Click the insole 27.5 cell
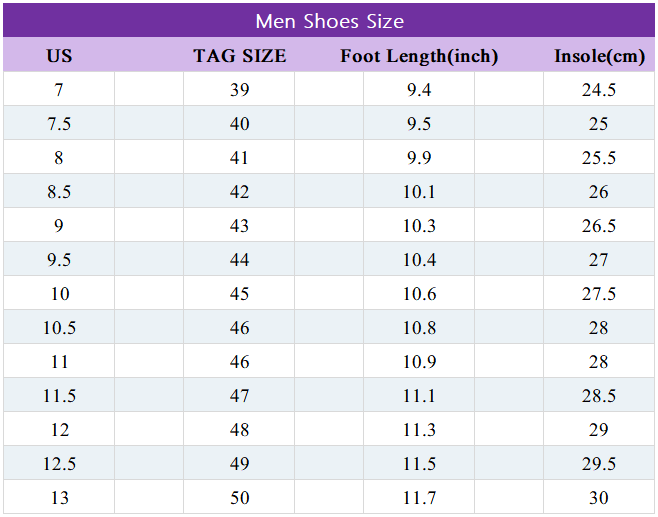The image size is (658, 517). (x=599, y=294)
